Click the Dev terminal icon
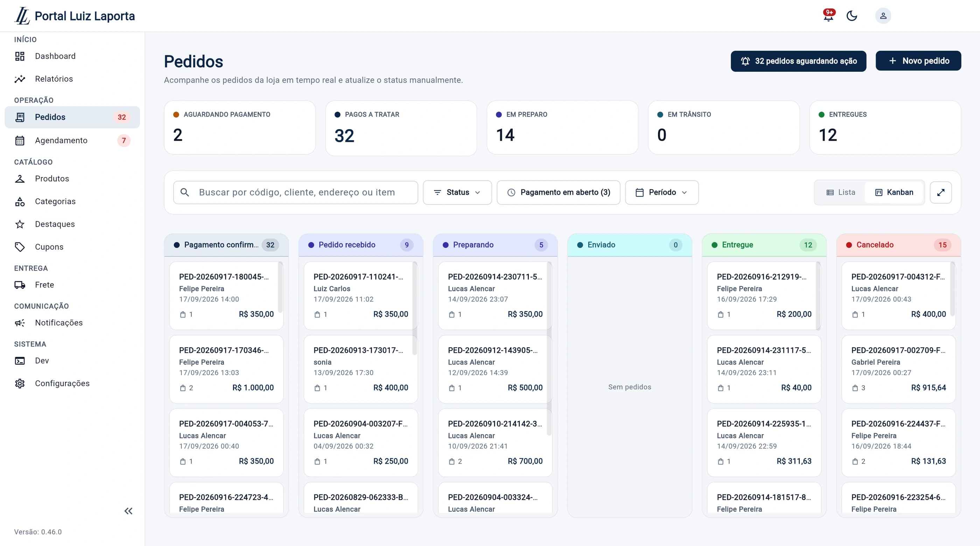 (20, 361)
